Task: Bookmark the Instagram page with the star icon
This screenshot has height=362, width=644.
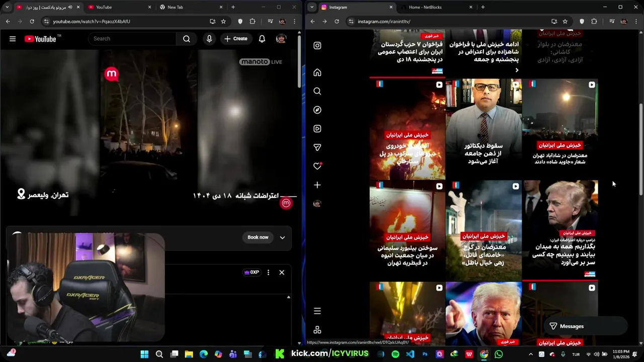Action: (x=565, y=21)
